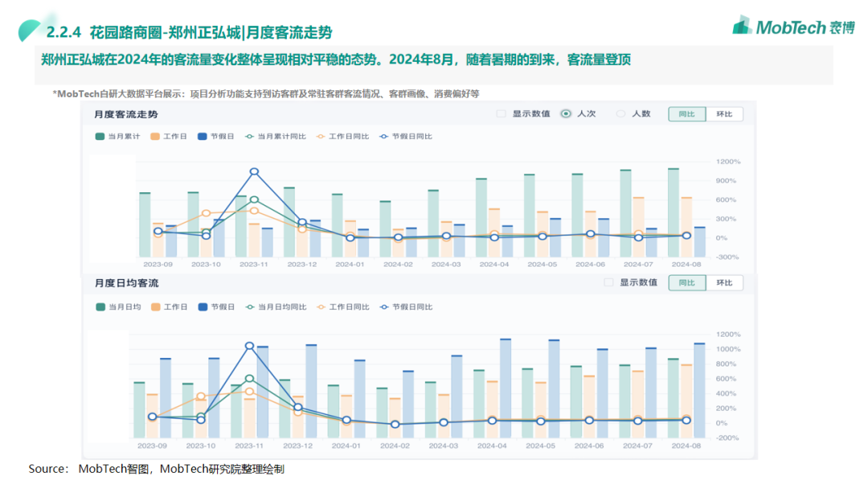Click 节假日 legend square in 月度客流走势 chart
This screenshot has width=868, height=489.
(x=203, y=137)
